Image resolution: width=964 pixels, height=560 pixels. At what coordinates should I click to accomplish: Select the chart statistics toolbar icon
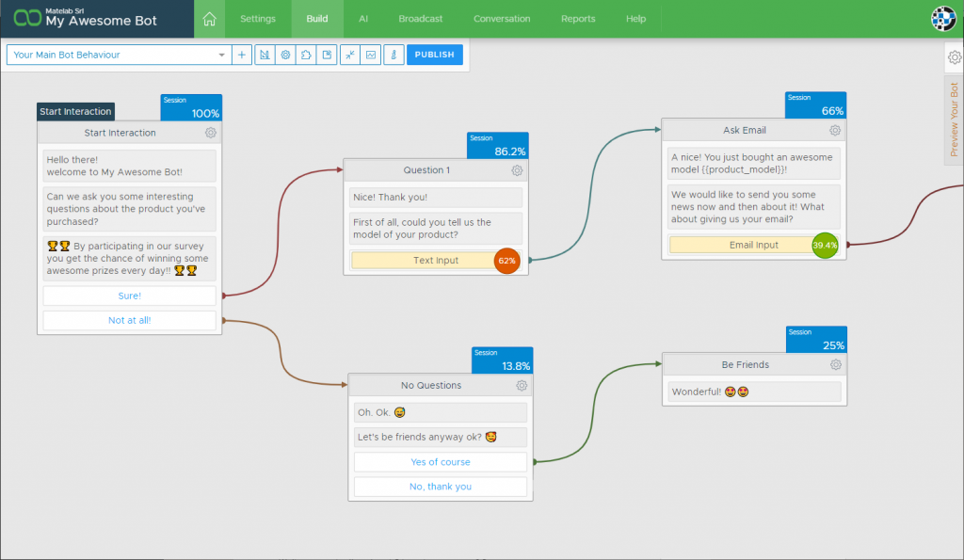(x=264, y=55)
